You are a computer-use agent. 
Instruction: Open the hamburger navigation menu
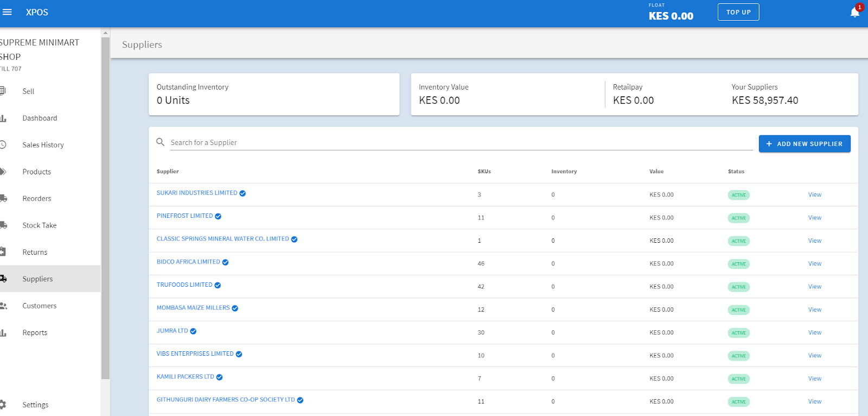7,12
